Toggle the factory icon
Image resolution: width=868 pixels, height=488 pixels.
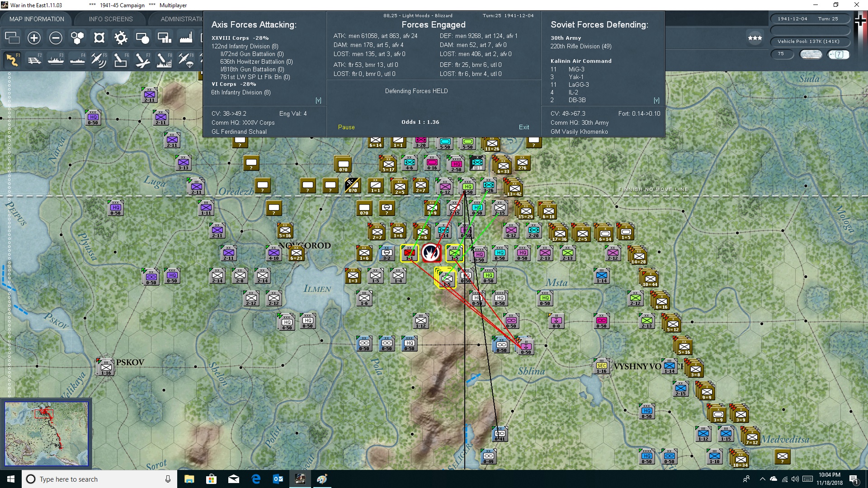186,38
